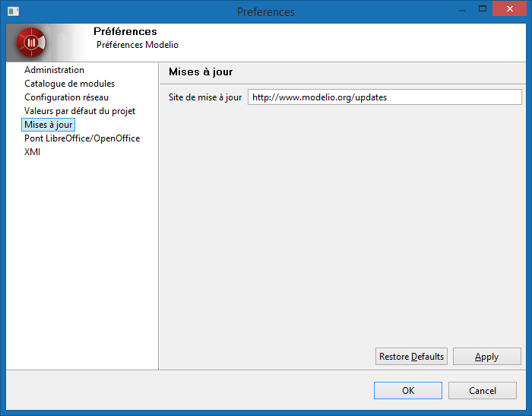Select Catalogue de modules in the list
Image resolution: width=532 pixels, height=416 pixels.
coord(70,84)
